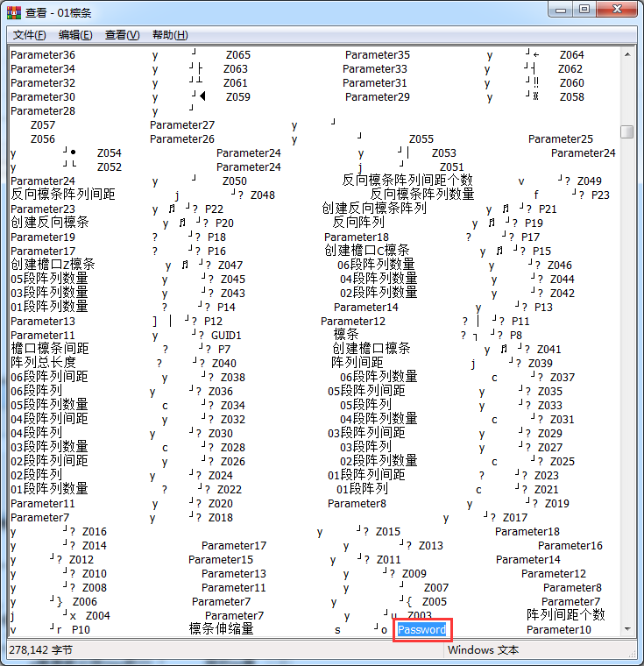Click the Parameter25 text
The height and width of the screenshot is (666, 644).
[x=561, y=138]
